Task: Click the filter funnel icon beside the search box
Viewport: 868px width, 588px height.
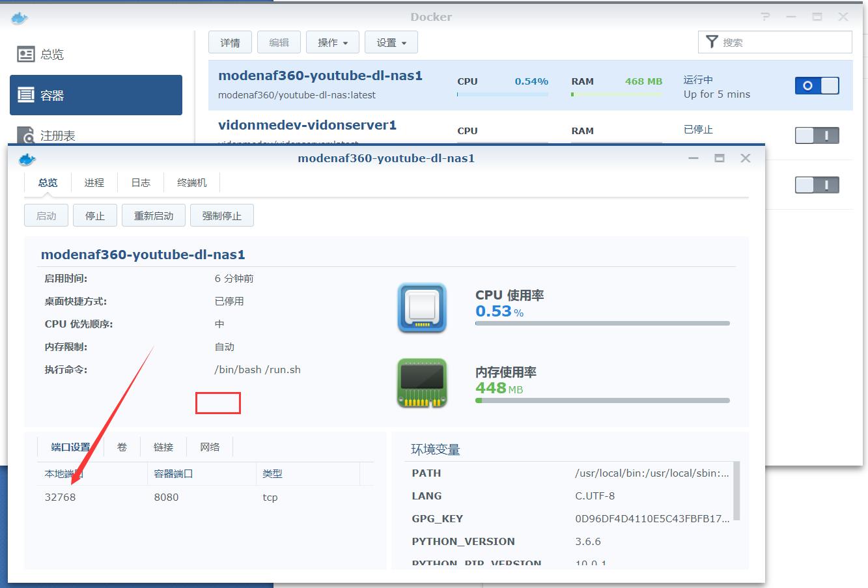Action: tap(712, 42)
